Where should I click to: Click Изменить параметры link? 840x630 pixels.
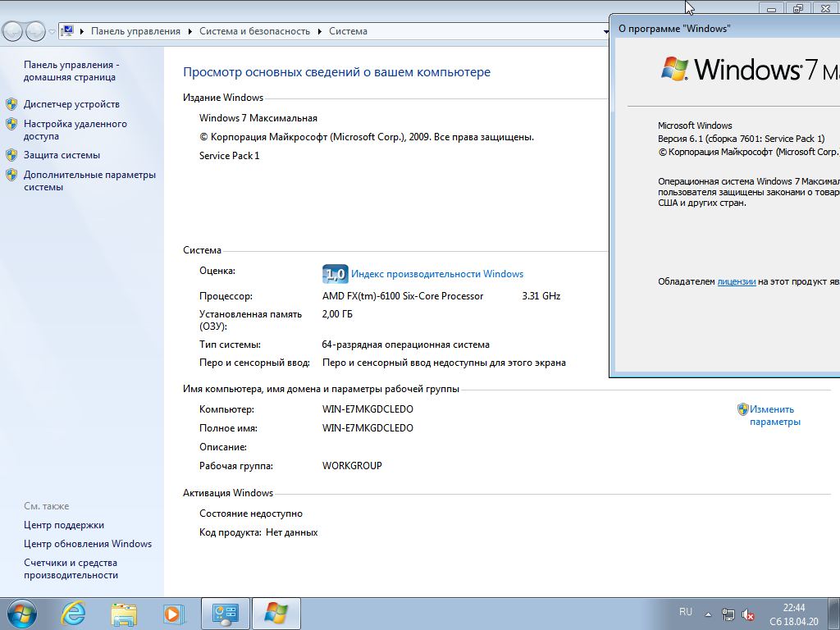(x=774, y=415)
